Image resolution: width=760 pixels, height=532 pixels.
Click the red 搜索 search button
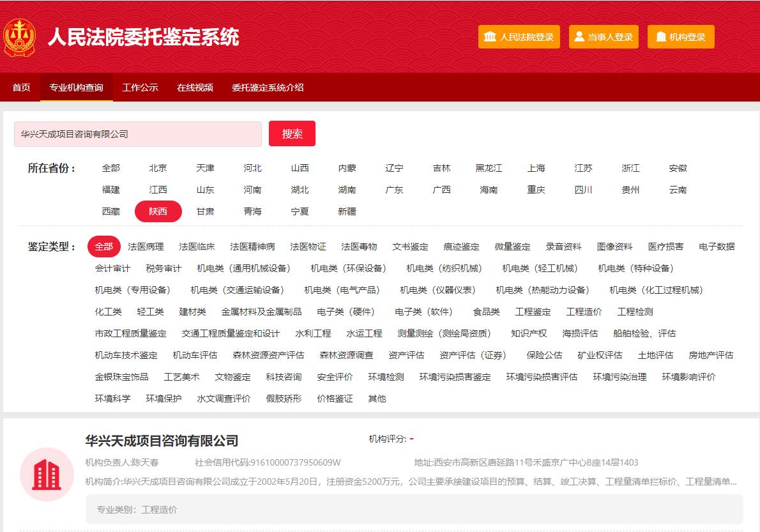click(292, 133)
